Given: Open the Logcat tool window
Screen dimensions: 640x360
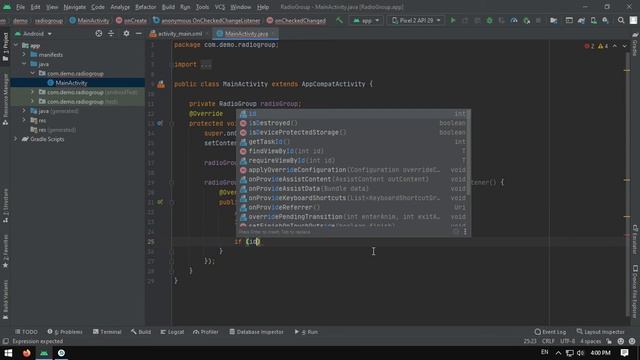Looking at the screenshot, I should 172,332.
